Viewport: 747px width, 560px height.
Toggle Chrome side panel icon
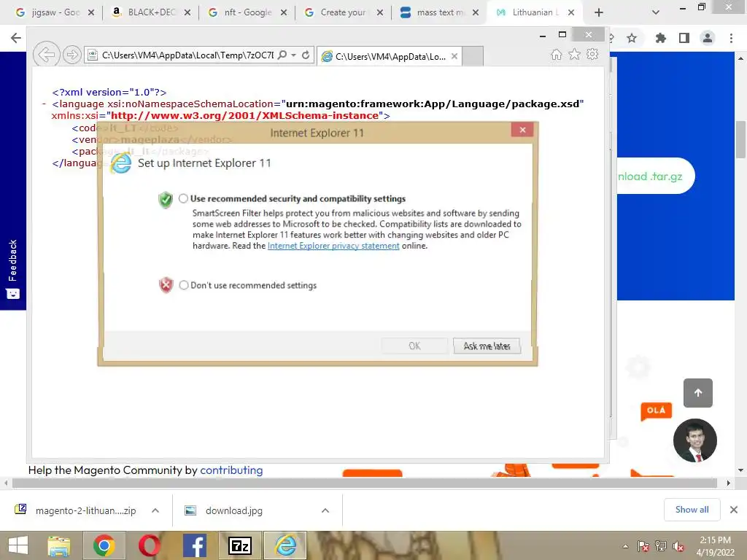point(684,38)
